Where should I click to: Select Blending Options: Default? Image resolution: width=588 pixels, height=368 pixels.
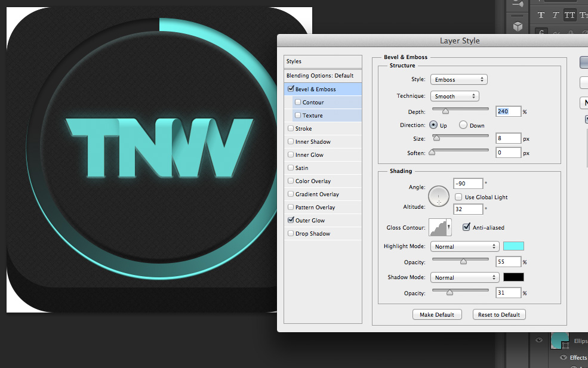(323, 75)
